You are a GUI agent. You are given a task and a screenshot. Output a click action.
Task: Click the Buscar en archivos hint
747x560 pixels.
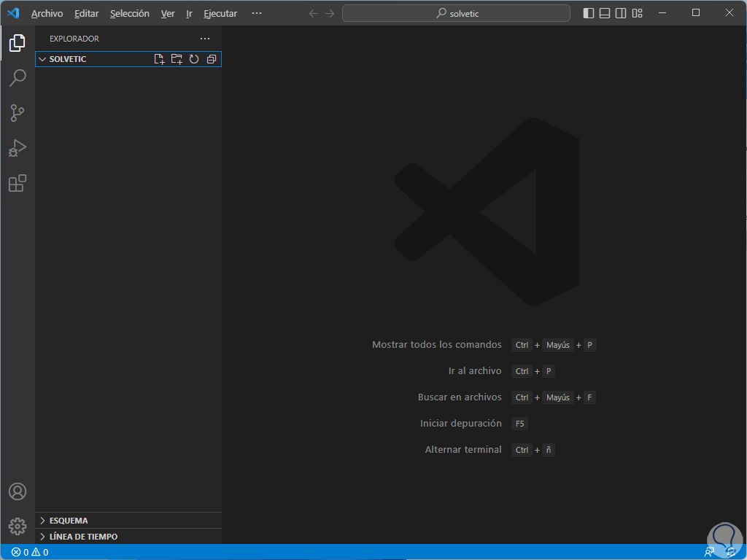pyautogui.click(x=460, y=397)
